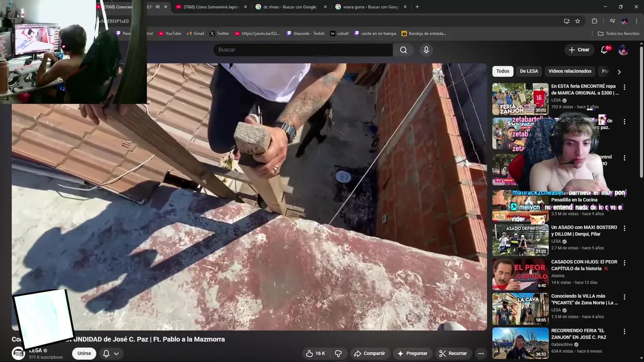Open the cobalt bookmark
Viewport: 644px width, 362px height.
coord(340,34)
